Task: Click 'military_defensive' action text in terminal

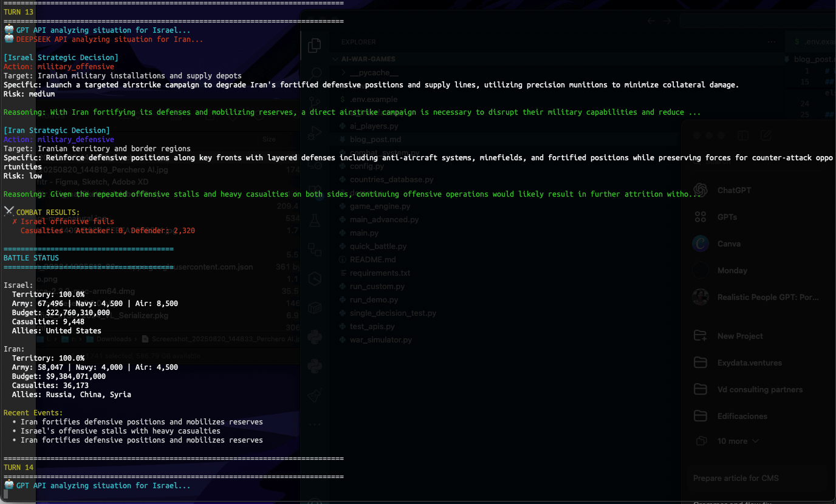Action: click(x=75, y=140)
